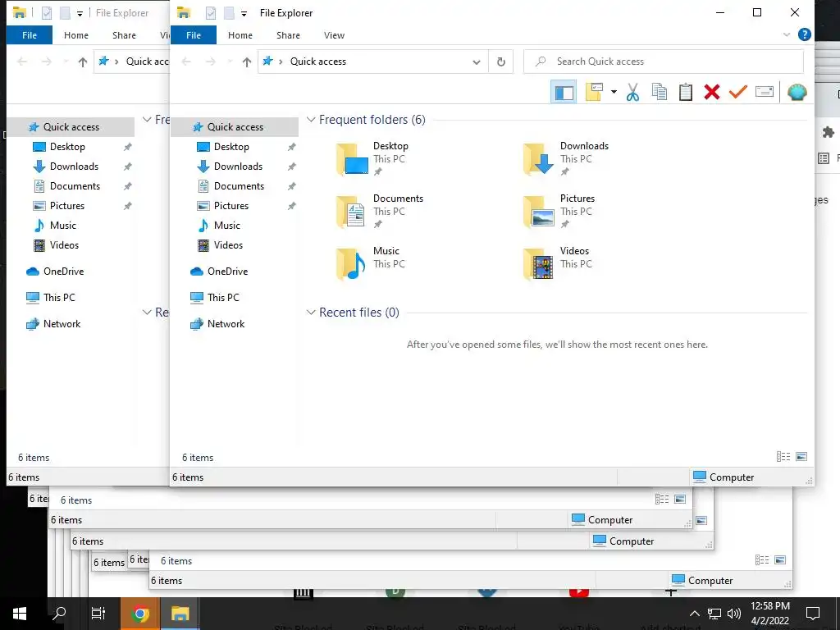840x630 pixels.
Task: Click the orange checkmark Properties icon
Action: coord(737,92)
